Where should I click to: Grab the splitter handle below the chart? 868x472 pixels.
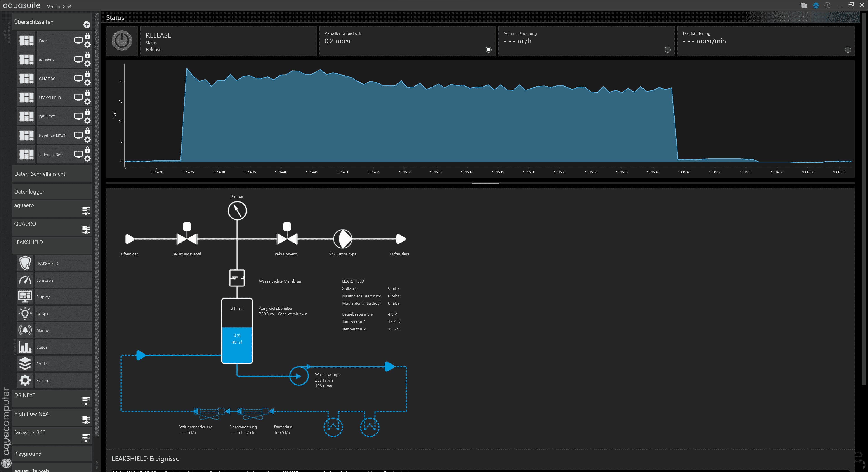pos(486,183)
